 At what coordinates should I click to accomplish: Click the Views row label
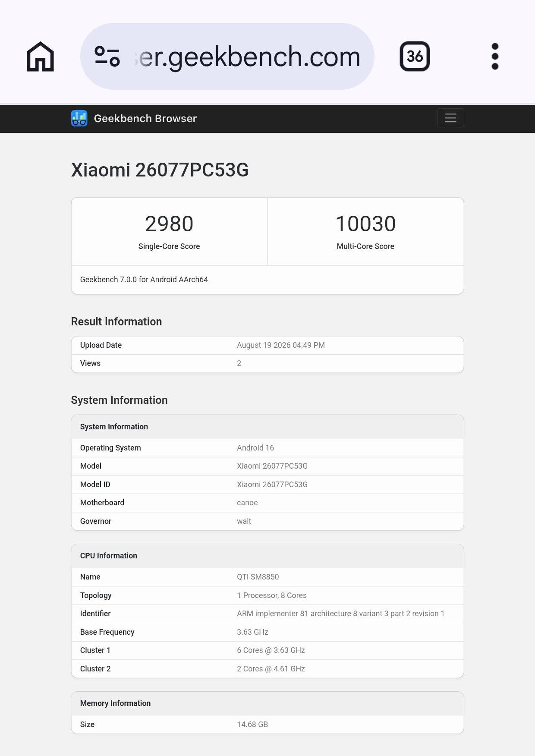tap(90, 363)
